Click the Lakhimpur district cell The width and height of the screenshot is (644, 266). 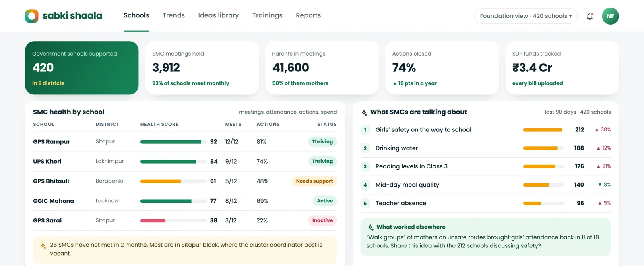point(109,161)
